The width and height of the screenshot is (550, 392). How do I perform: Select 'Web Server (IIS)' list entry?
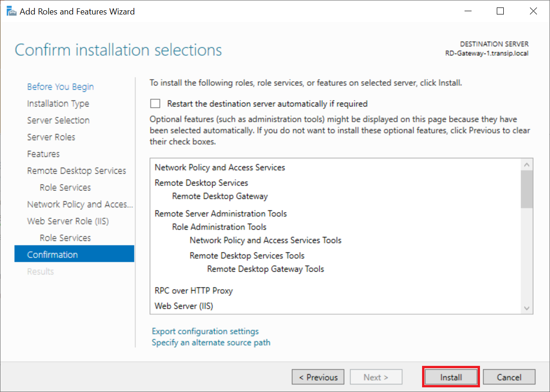pos(184,306)
